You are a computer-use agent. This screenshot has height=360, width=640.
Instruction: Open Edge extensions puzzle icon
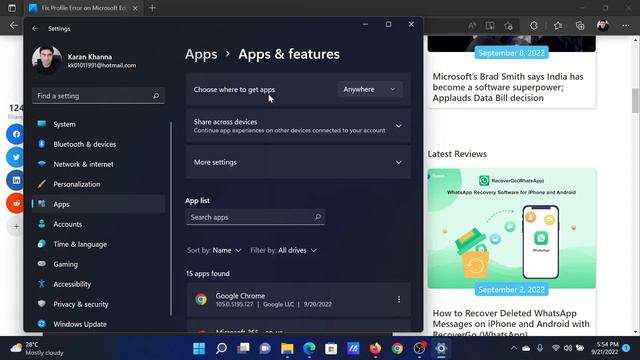(x=534, y=26)
